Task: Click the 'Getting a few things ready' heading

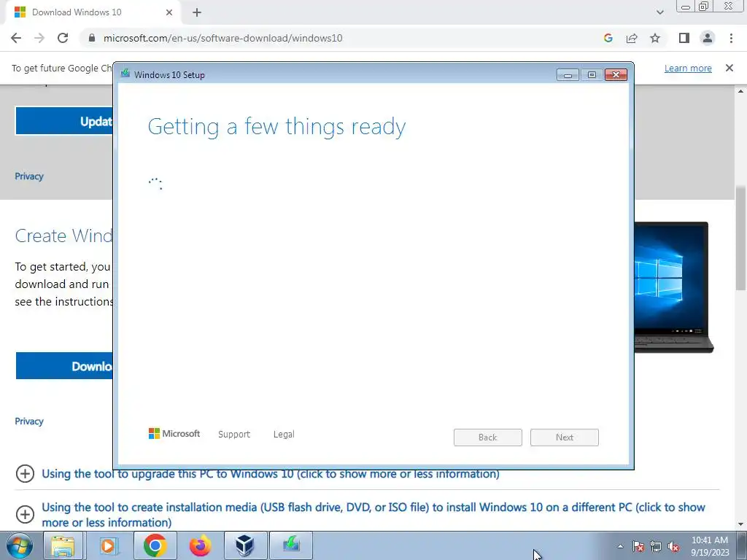Action: pyautogui.click(x=276, y=127)
